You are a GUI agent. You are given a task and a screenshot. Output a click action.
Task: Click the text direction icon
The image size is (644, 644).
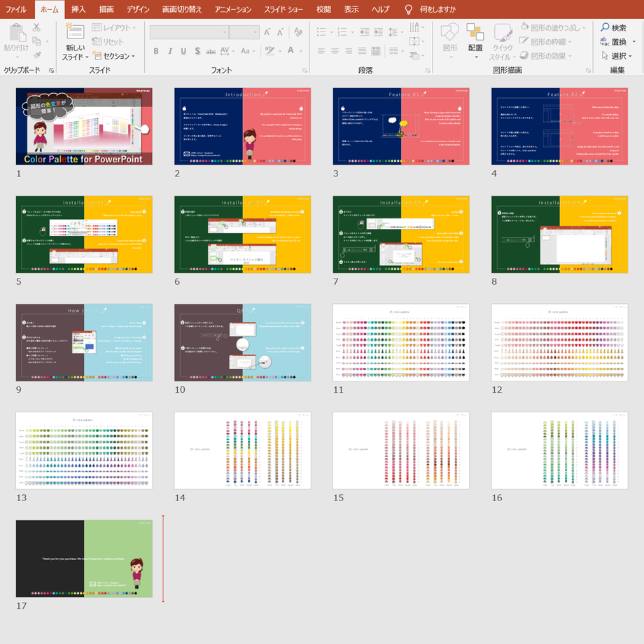pyautogui.click(x=414, y=27)
